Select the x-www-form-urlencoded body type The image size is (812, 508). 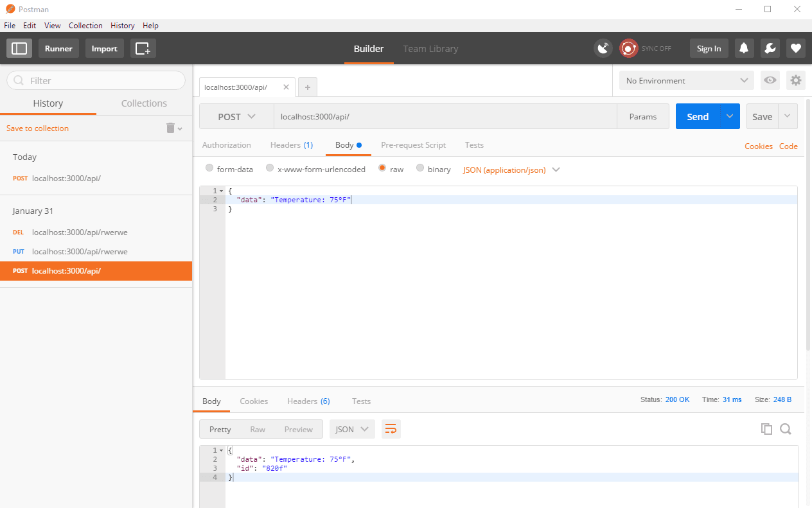270,168
